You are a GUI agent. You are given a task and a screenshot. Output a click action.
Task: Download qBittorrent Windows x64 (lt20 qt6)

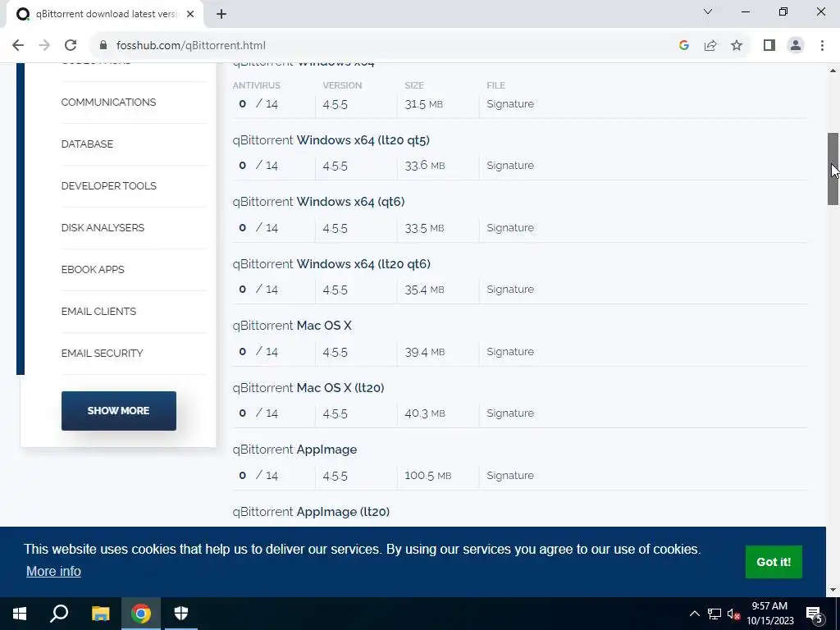331,264
